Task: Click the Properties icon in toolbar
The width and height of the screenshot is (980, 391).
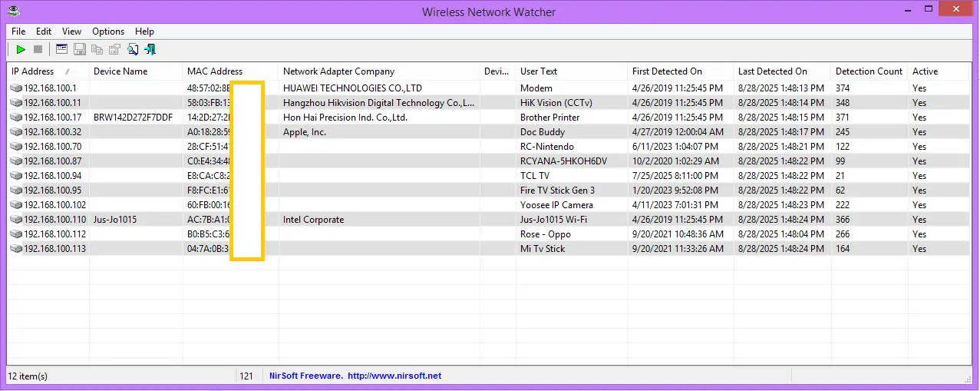Action: (114, 49)
